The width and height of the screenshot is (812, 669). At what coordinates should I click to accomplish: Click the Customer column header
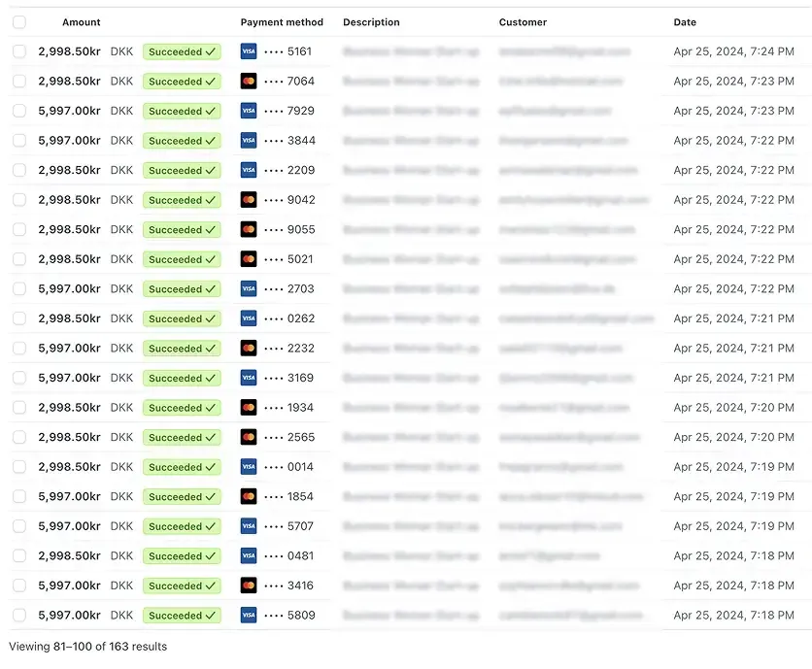523,22
